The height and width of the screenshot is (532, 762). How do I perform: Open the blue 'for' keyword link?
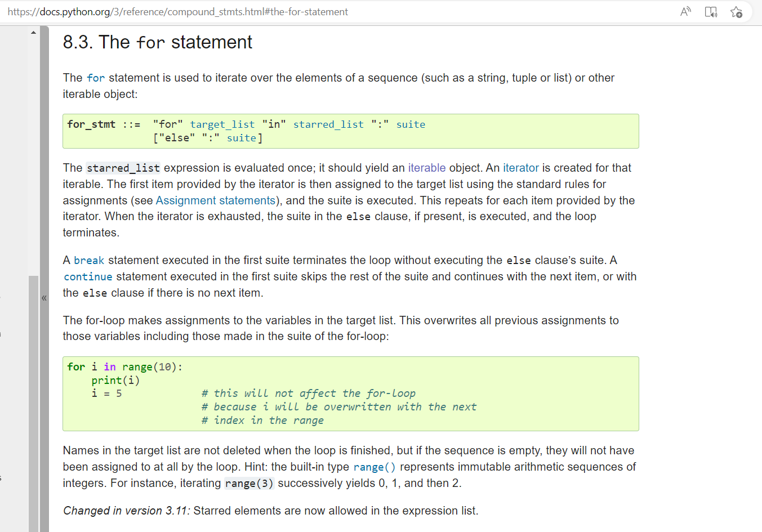[x=96, y=78]
